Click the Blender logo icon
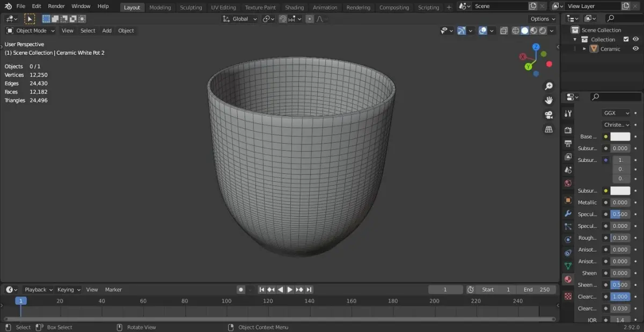 pyautogui.click(x=8, y=6)
